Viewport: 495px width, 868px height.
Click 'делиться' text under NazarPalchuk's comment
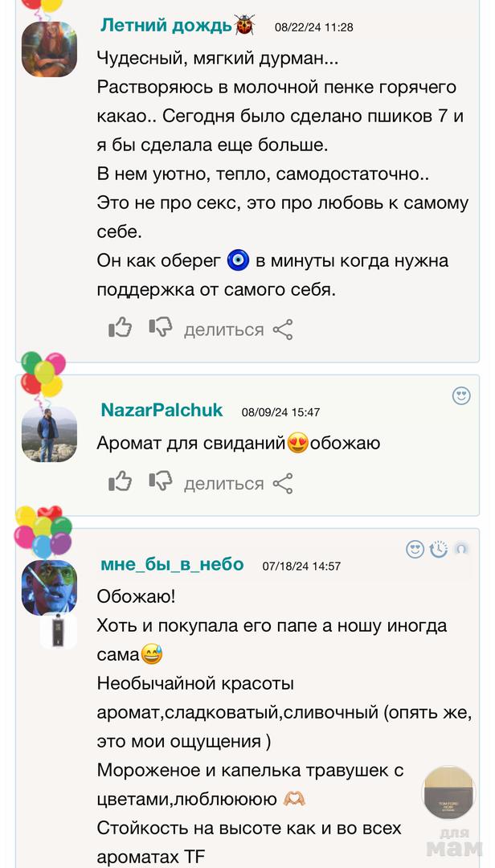tap(223, 483)
